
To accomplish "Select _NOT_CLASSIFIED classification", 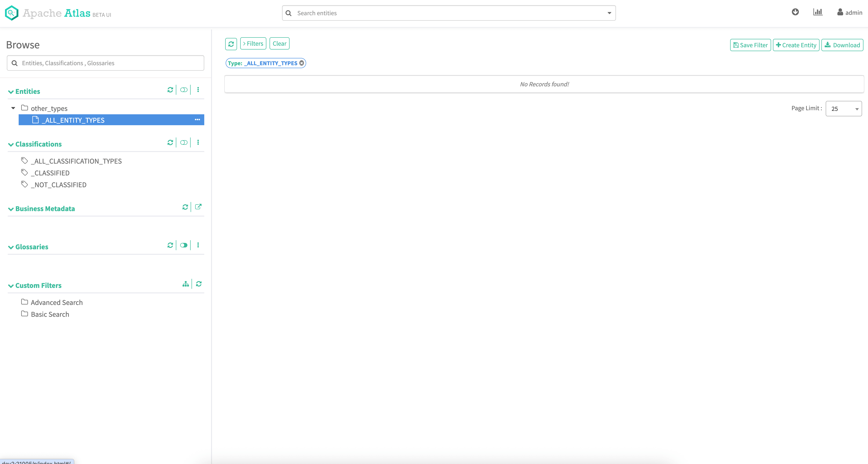I will coord(59,185).
